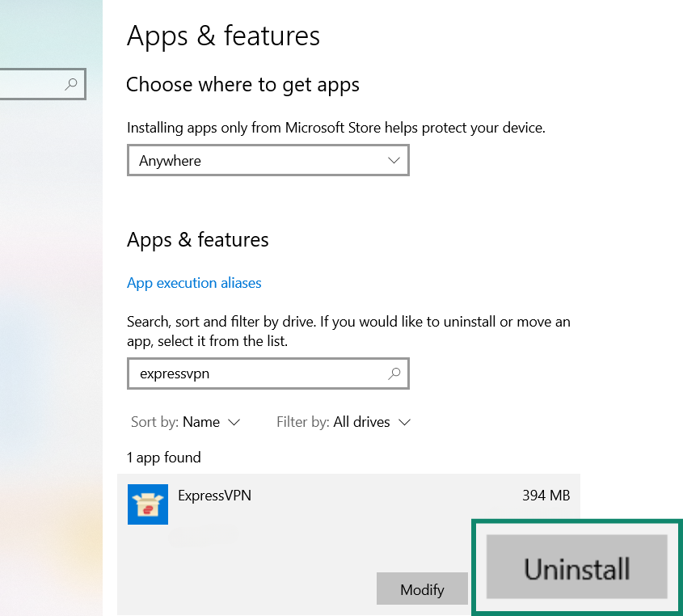The width and height of the screenshot is (683, 616).
Task: Click the search icon in the expressvpn field
Action: point(394,373)
